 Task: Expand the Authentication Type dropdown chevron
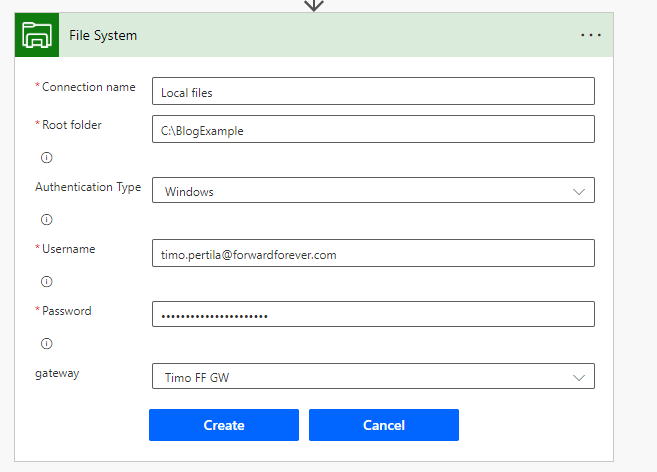click(x=577, y=191)
